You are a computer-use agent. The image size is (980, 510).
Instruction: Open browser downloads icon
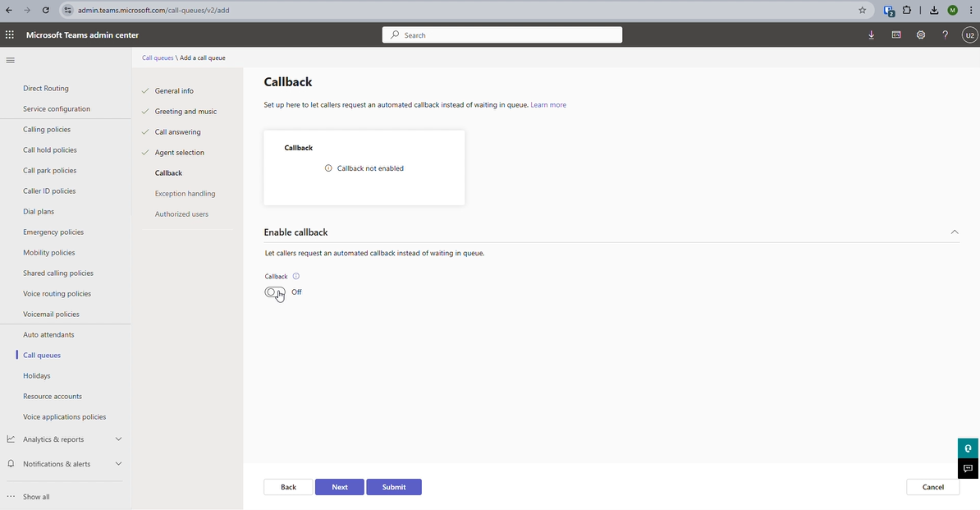coord(934,10)
